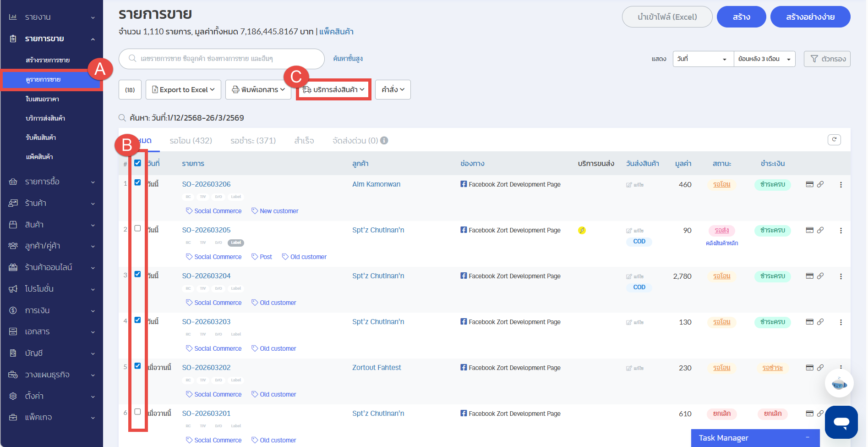The image size is (868, 447).
Task: Open three-dot menu for SO-202603204
Action: point(841,276)
